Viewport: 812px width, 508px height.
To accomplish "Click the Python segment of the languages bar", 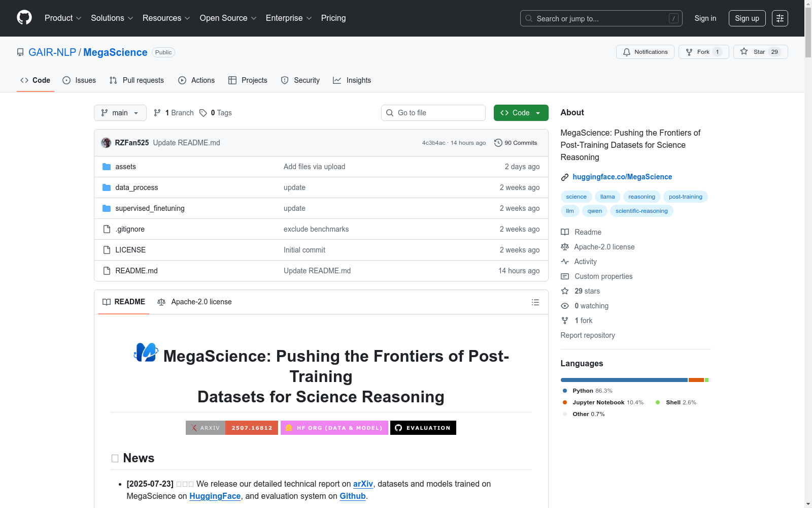I will pos(624,380).
